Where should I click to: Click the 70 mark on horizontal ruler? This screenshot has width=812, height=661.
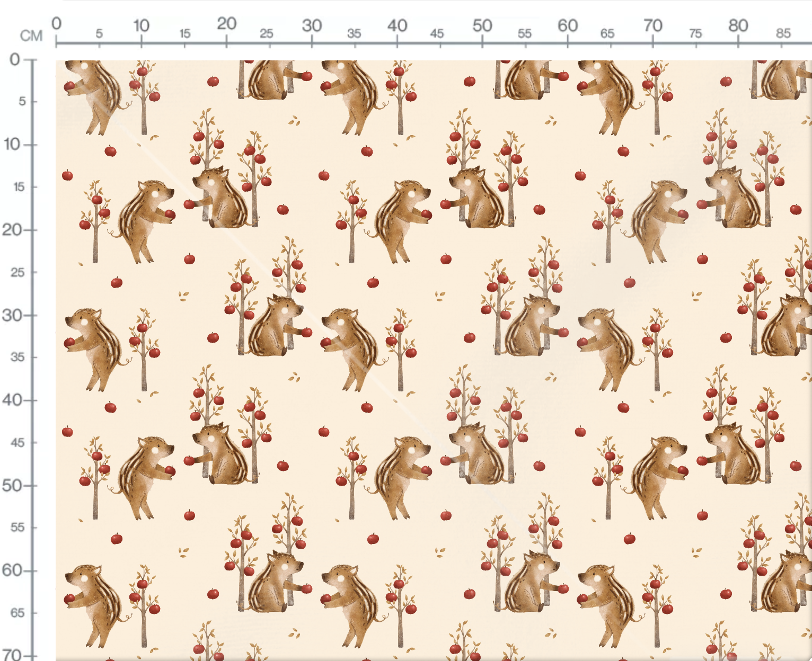pyautogui.click(x=653, y=25)
